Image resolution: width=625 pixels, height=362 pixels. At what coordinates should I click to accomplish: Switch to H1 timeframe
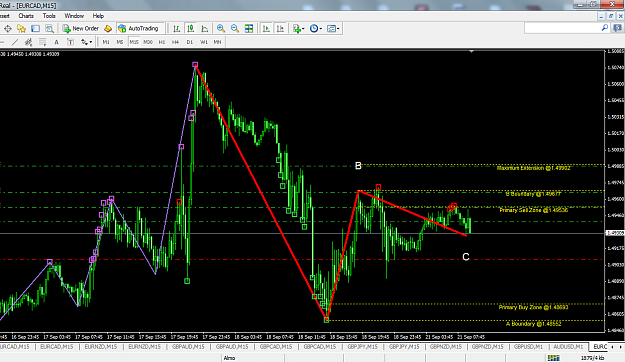162,42
